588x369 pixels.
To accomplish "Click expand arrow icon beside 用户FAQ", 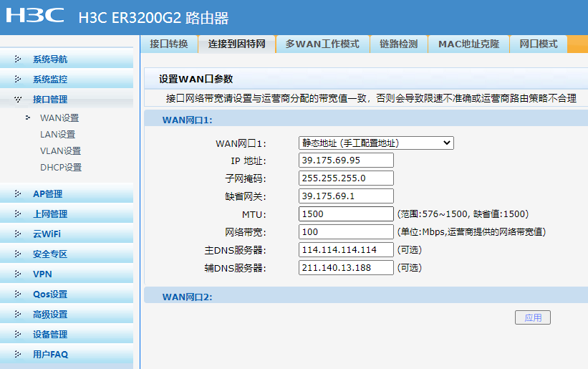I will tap(18, 354).
